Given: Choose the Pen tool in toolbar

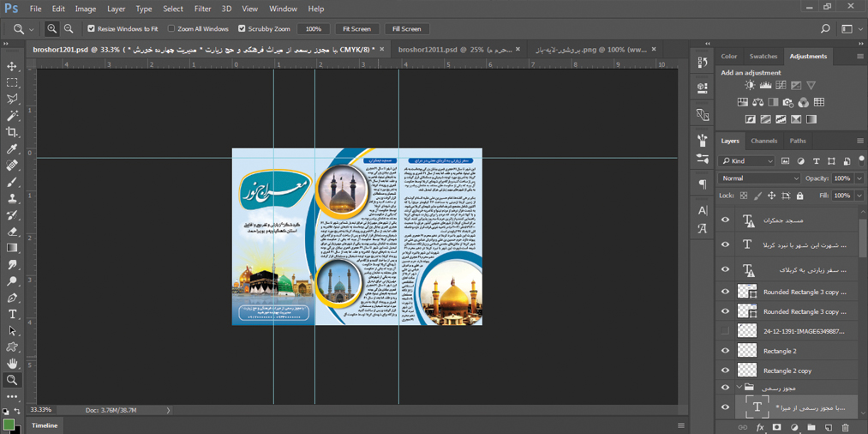Looking at the screenshot, I should 12,298.
